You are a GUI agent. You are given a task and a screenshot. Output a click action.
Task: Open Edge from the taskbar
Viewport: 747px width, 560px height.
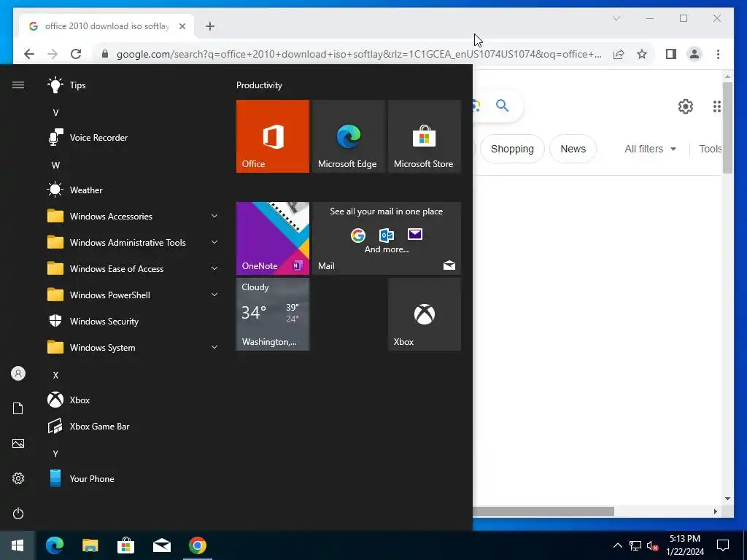54,545
